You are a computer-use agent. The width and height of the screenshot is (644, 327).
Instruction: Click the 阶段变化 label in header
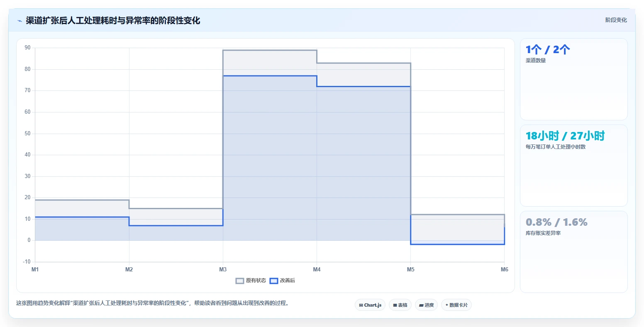coord(616,20)
